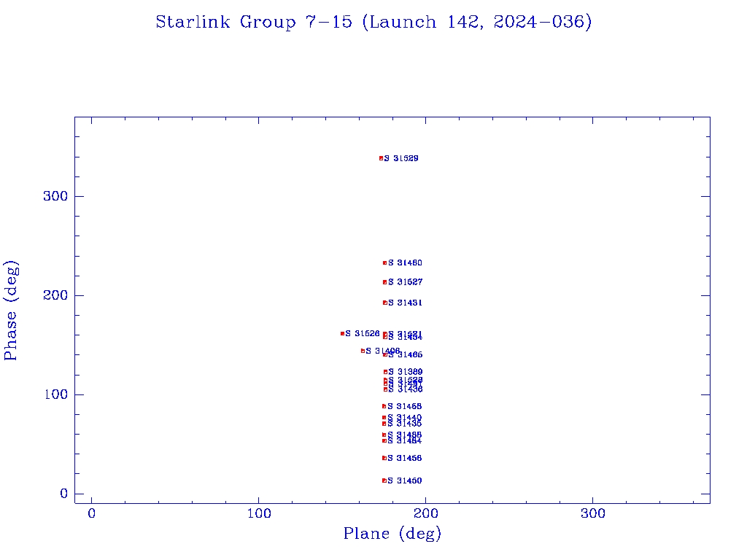This screenshot has width=747, height=560.
Task: Select the outlying S 31526 red marker
Action: (342, 334)
